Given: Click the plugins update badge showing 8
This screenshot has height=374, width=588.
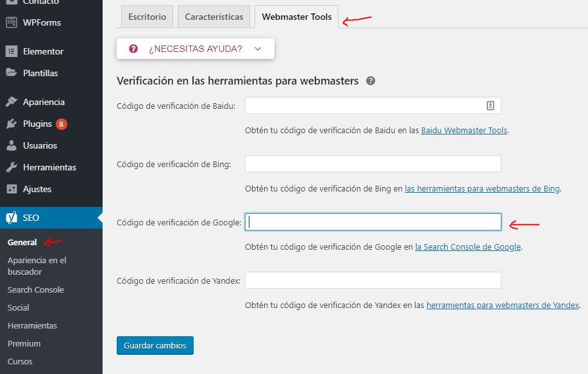Looking at the screenshot, I should pos(62,124).
